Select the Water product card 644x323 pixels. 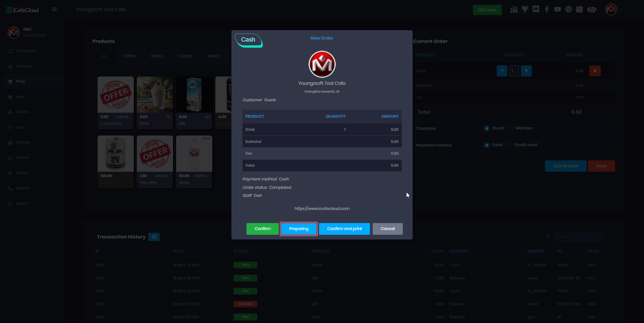194,162
